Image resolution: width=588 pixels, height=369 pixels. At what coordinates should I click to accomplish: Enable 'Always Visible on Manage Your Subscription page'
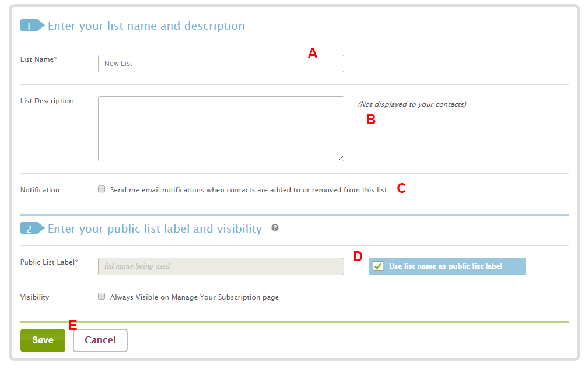(101, 297)
